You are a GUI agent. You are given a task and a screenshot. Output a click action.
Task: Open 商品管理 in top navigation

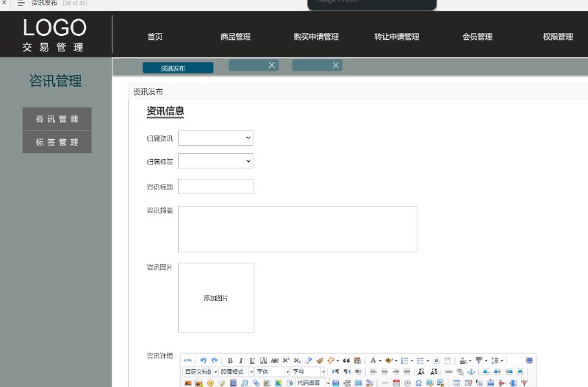pyautogui.click(x=235, y=37)
